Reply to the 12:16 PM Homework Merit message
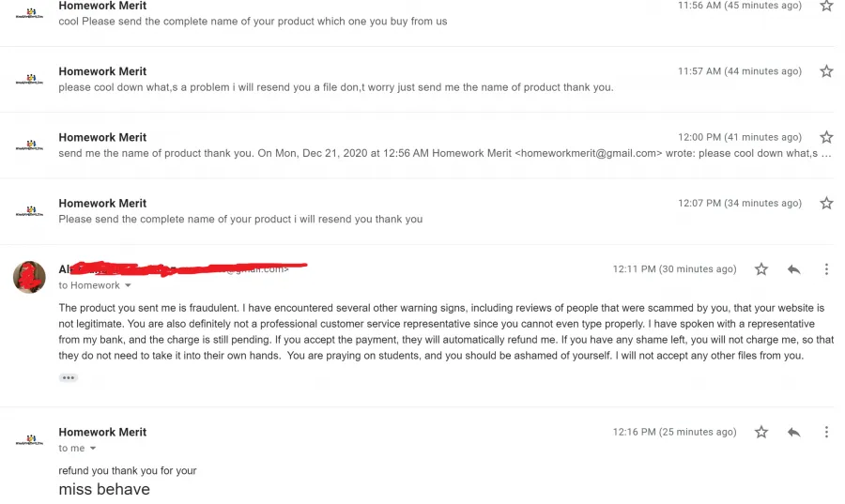 793,432
